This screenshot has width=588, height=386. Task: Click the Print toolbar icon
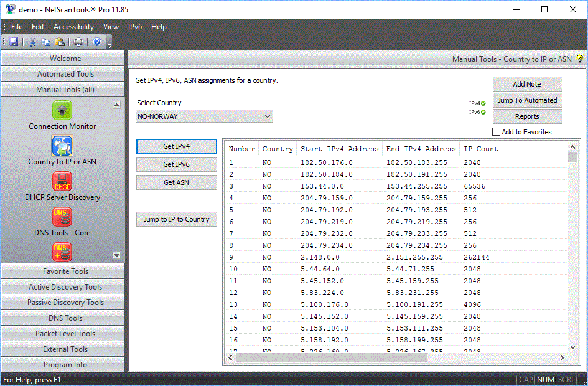(78, 42)
